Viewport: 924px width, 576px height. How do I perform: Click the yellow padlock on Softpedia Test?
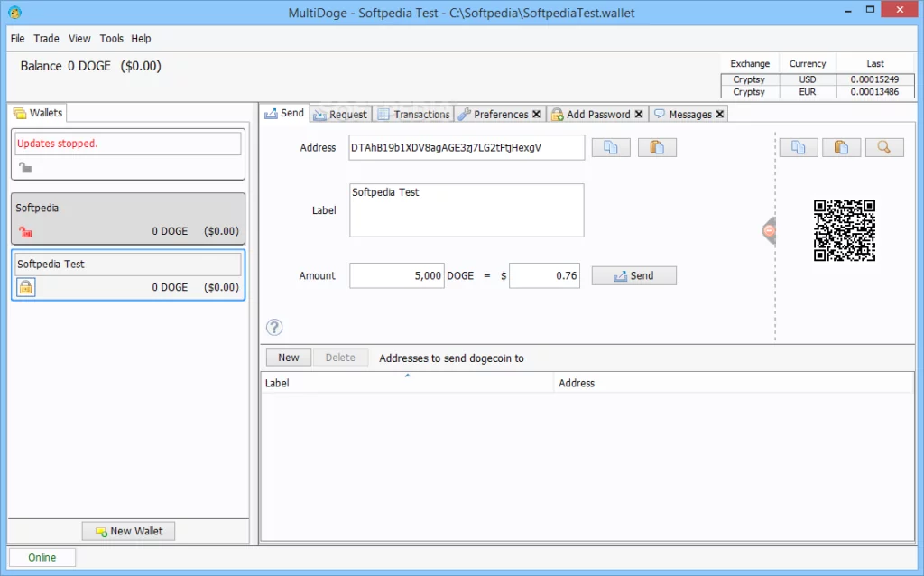tap(26, 287)
